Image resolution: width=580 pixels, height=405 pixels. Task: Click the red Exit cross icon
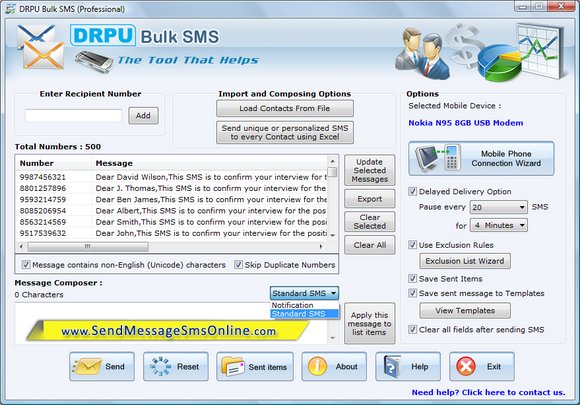[466, 367]
